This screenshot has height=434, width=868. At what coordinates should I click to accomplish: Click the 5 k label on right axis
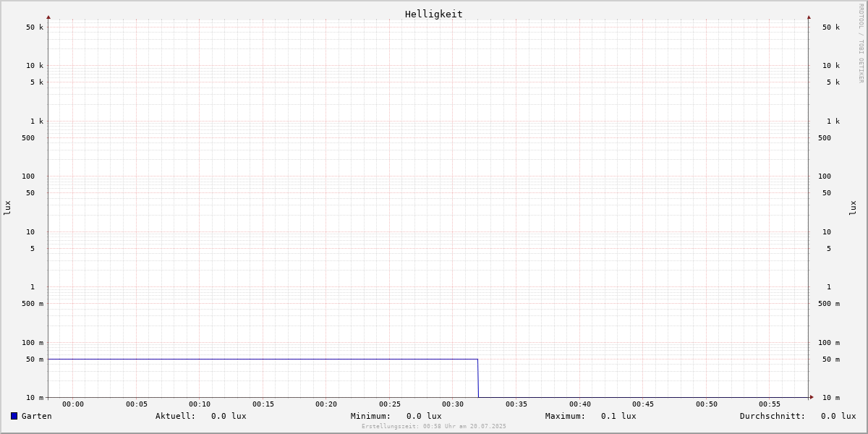(x=833, y=82)
